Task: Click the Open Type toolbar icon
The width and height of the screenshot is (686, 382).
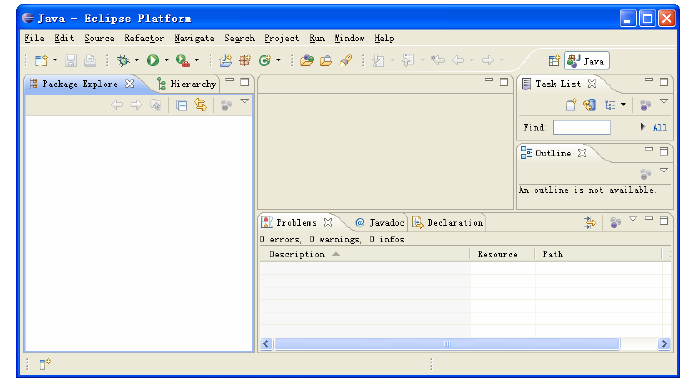Action: point(307,60)
